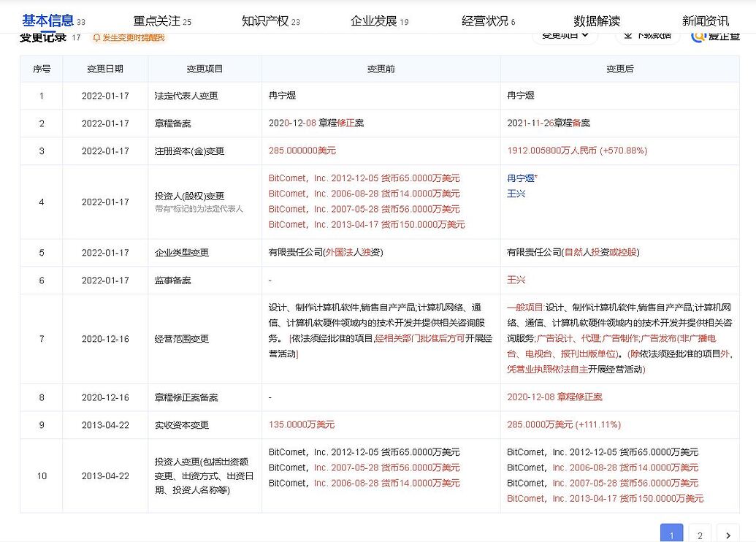Go to next page with the arrow
The width and height of the screenshot is (756, 542).
728,535
